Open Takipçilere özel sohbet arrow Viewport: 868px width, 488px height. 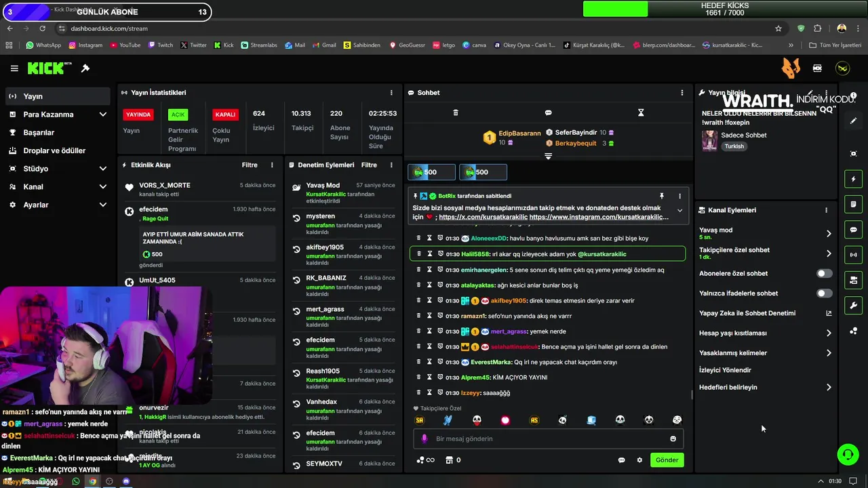click(829, 253)
